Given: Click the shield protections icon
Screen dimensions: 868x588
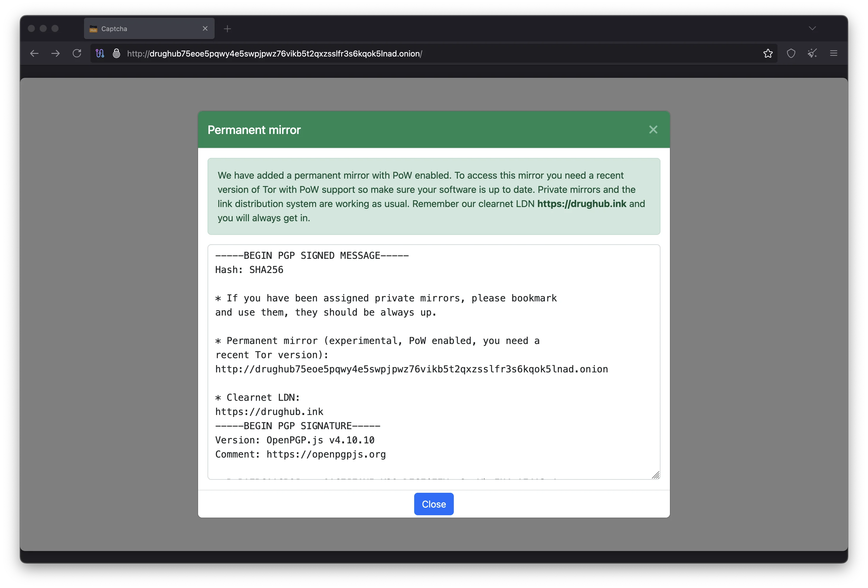Looking at the screenshot, I should coord(791,54).
